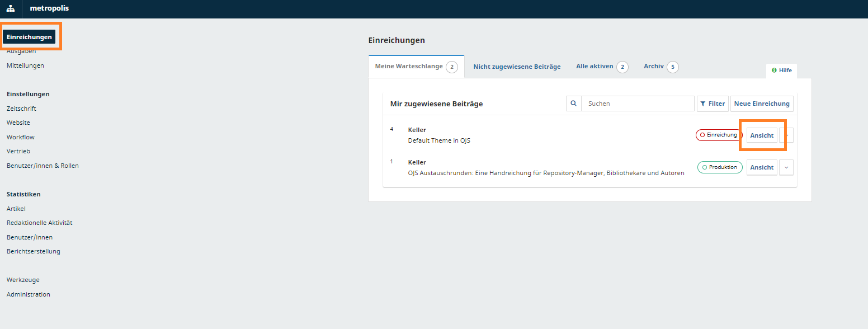Open Ansicht for the Default Theme submission
This screenshot has width=868, height=329.
(761, 135)
